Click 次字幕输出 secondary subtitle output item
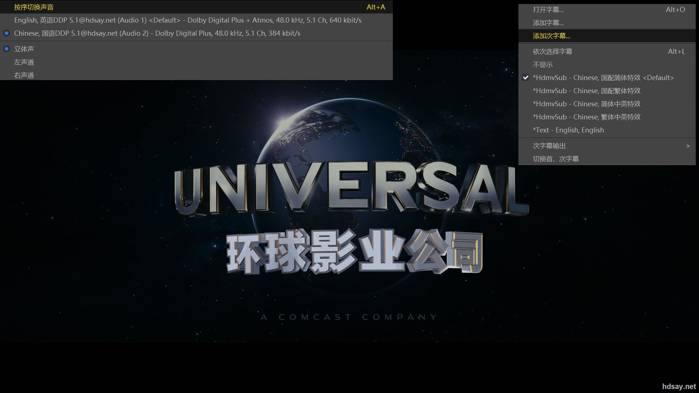The width and height of the screenshot is (699, 393). (x=607, y=146)
